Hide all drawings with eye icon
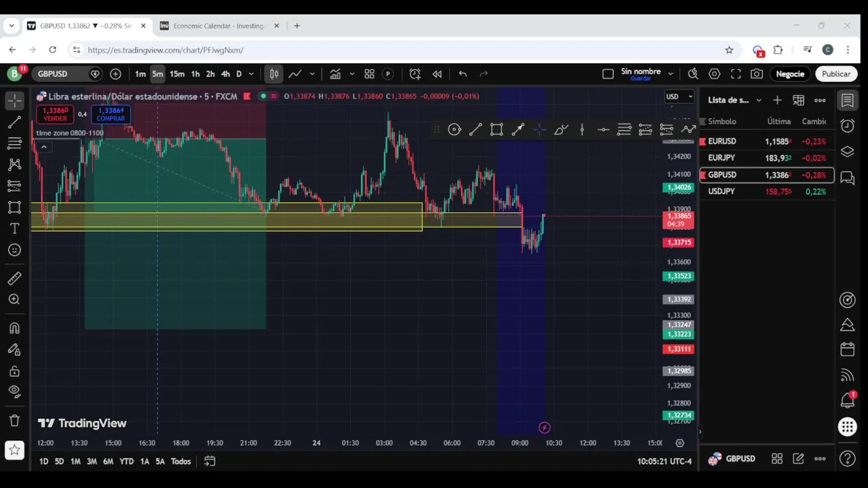868x488 pixels. [14, 391]
